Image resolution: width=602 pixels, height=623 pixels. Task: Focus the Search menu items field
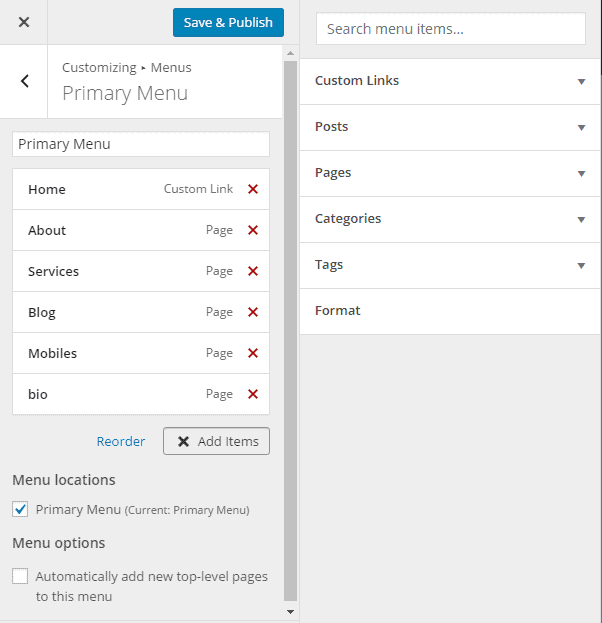[x=451, y=29]
